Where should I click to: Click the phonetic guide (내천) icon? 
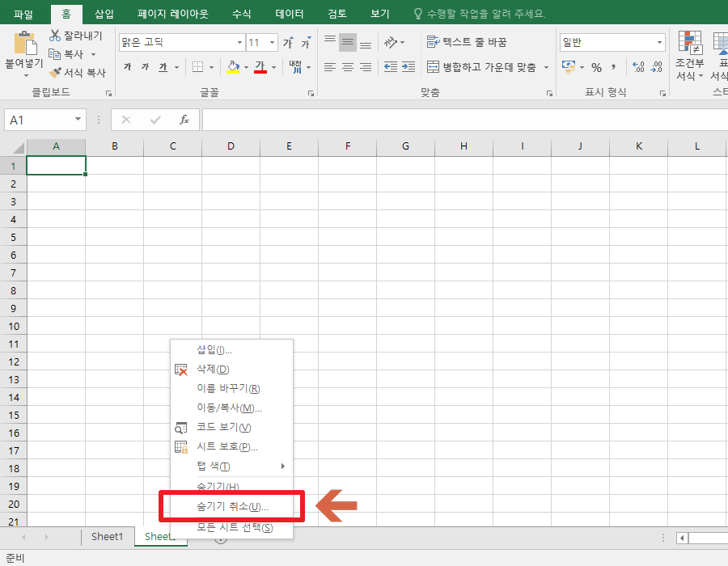click(x=295, y=67)
